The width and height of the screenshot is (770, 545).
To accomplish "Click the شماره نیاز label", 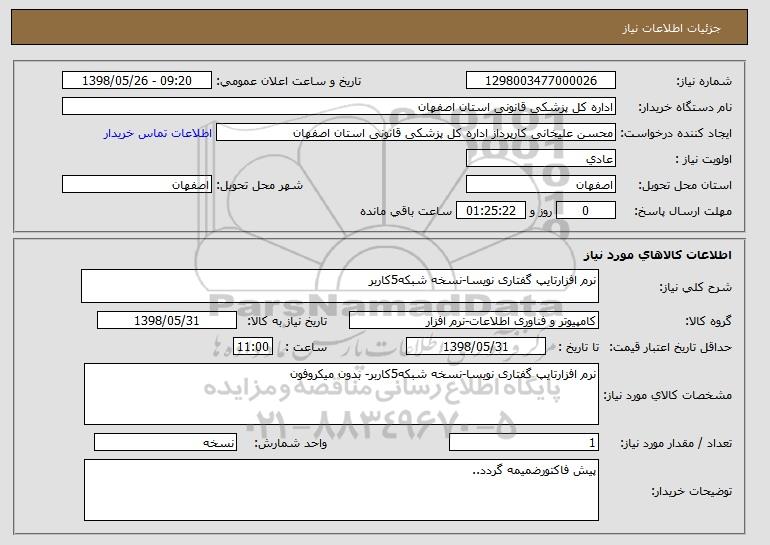I will click(x=704, y=81).
